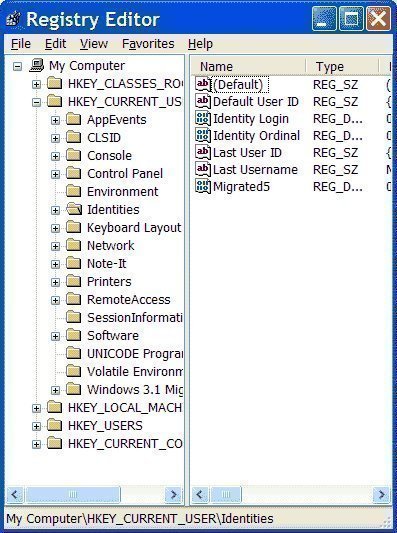
Task: Open the Favorites menu
Action: pos(148,44)
